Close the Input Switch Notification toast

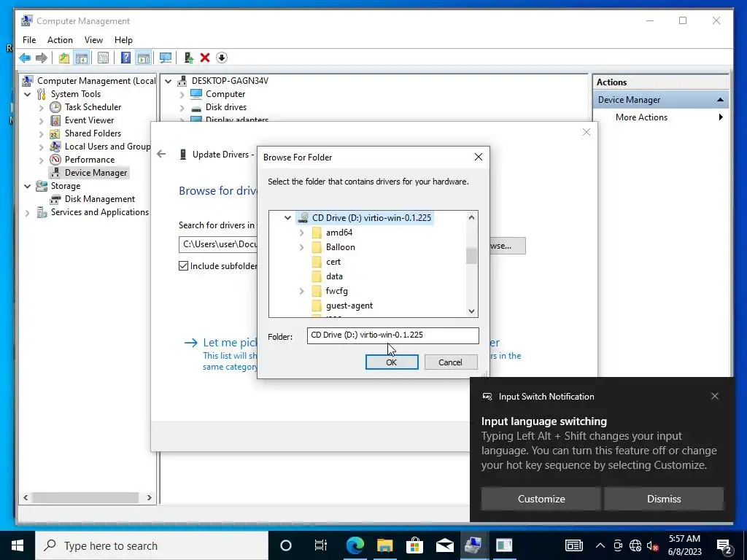coord(715,396)
